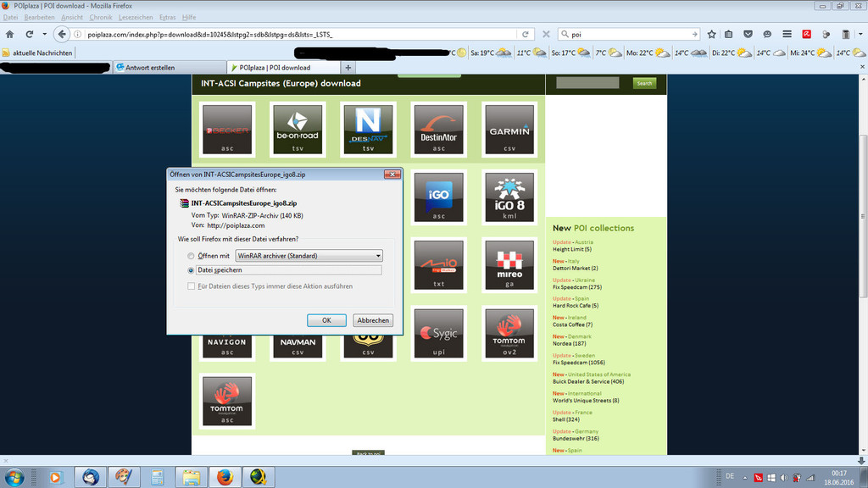This screenshot has width=868, height=488.
Task: Bookmark this page with the star icon
Action: [x=711, y=34]
